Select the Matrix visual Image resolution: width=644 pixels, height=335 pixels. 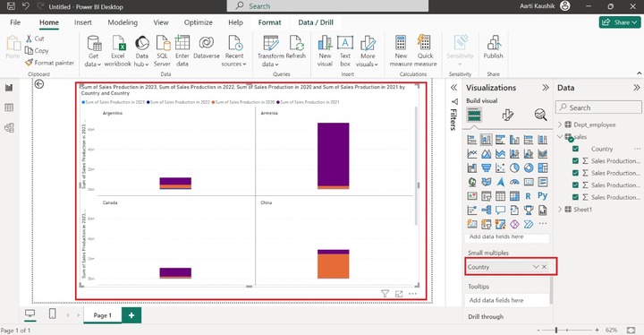pyautogui.click(x=514, y=196)
